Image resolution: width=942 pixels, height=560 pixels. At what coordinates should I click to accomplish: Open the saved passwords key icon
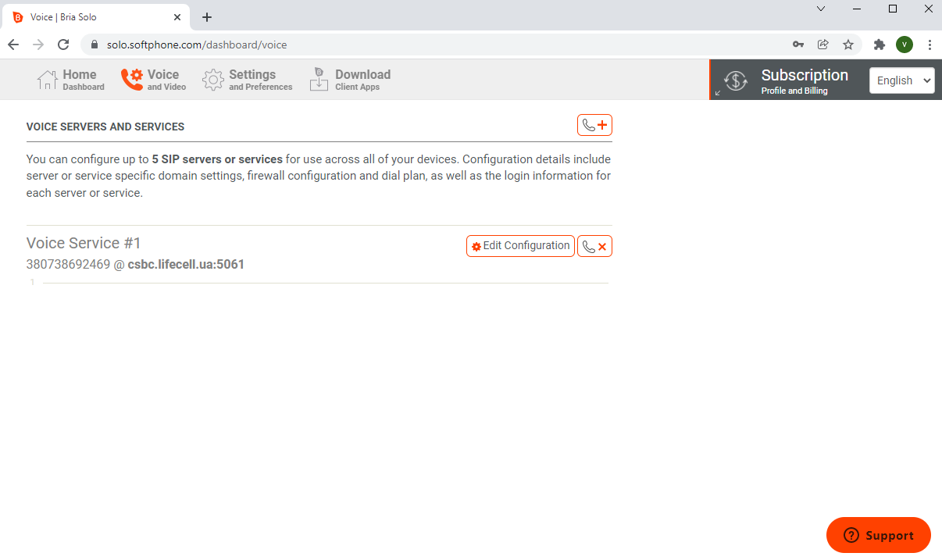click(797, 45)
